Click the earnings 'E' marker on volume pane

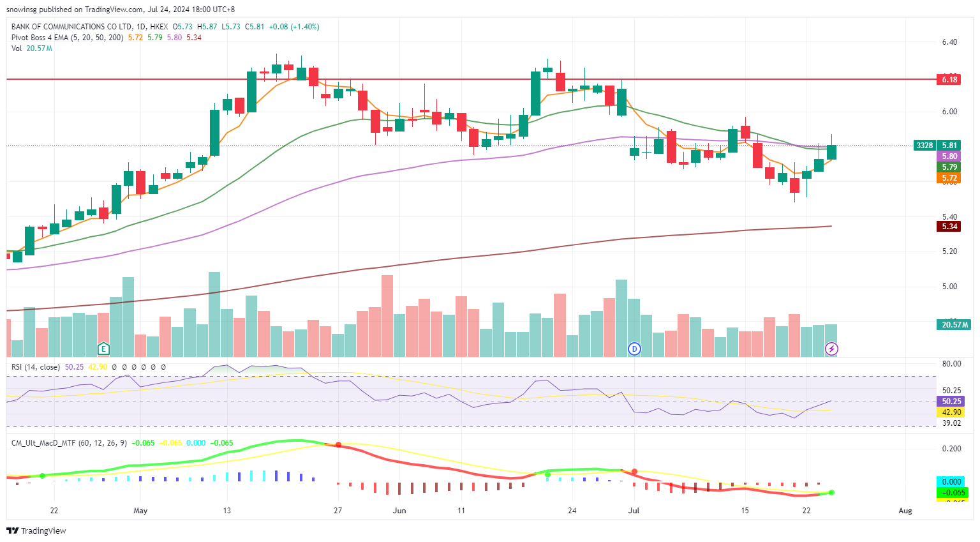103,349
